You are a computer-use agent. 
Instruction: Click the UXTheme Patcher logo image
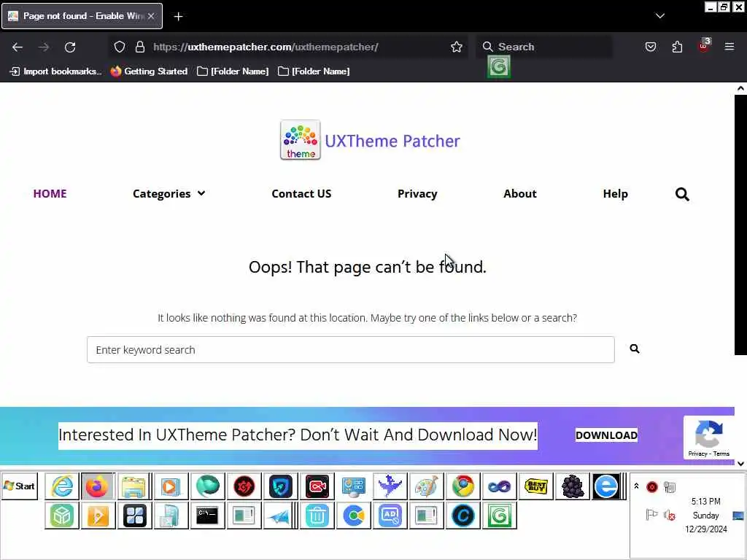(x=300, y=140)
